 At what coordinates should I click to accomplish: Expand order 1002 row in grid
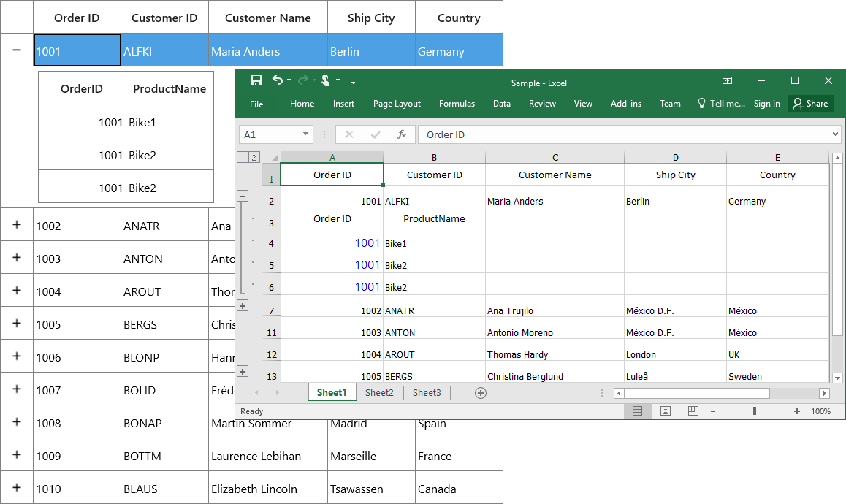pos(17,224)
